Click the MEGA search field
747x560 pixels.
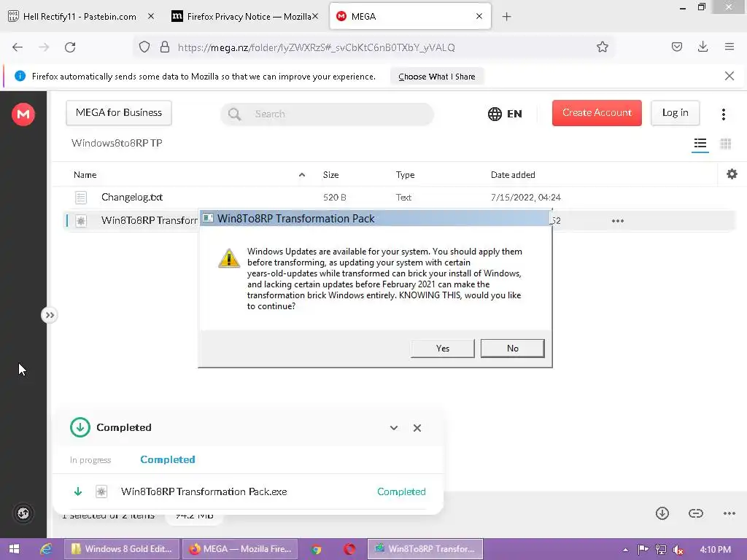[x=327, y=114]
